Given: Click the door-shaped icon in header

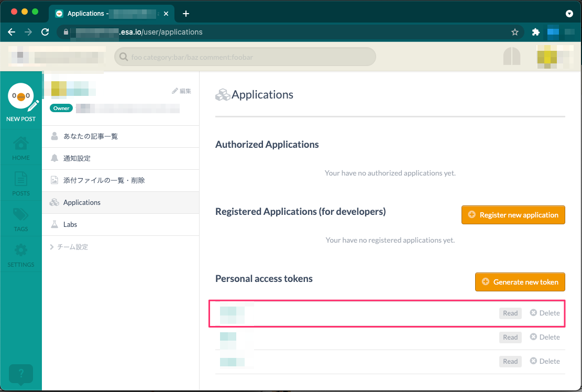Looking at the screenshot, I should (511, 57).
